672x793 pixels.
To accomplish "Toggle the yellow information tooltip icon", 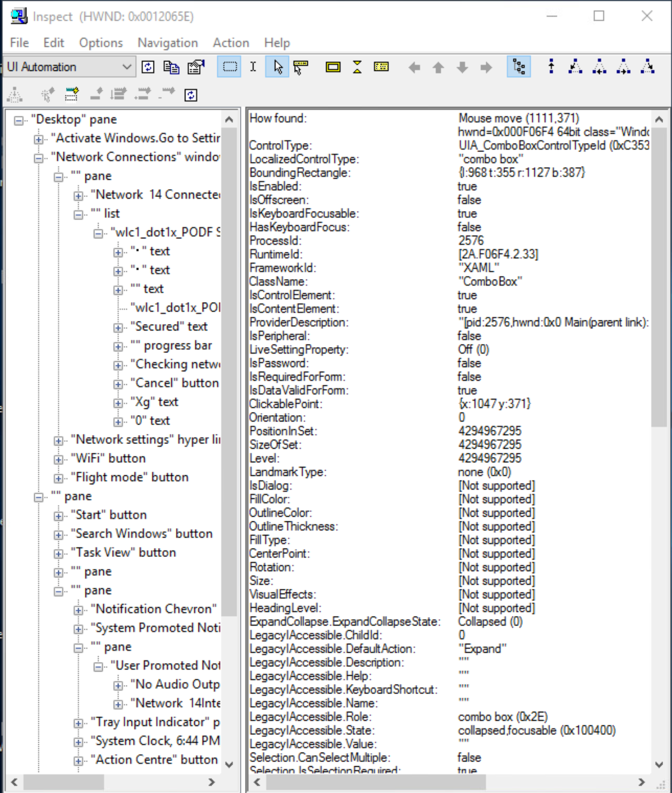I will 381,67.
